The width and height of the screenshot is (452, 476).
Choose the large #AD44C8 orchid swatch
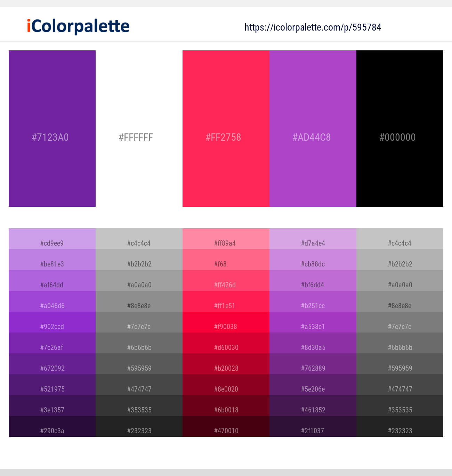pyautogui.click(x=313, y=129)
